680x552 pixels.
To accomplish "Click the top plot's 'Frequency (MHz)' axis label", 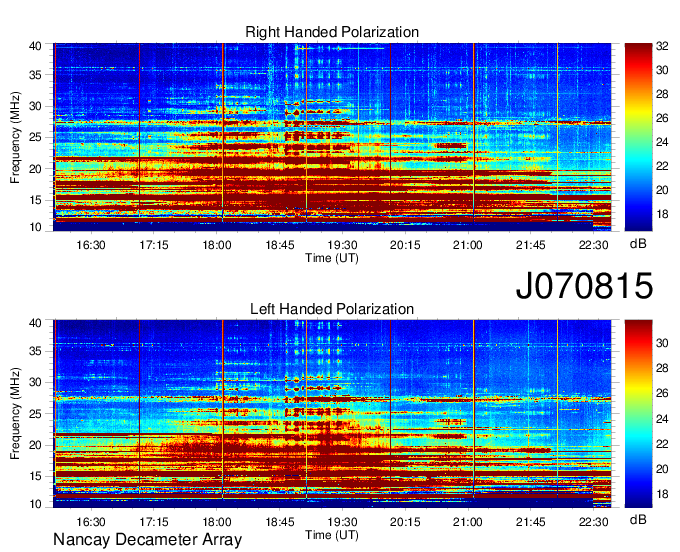I will (15, 137).
